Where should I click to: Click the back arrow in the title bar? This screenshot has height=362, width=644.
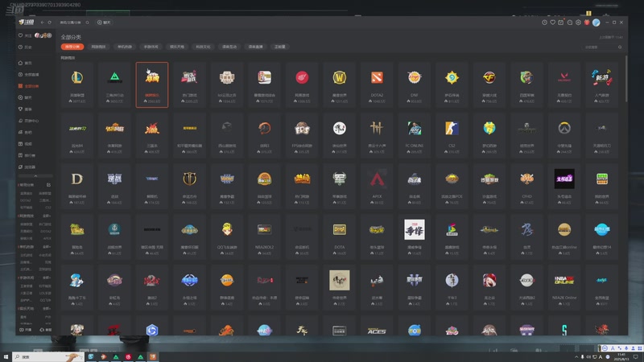(x=42, y=23)
